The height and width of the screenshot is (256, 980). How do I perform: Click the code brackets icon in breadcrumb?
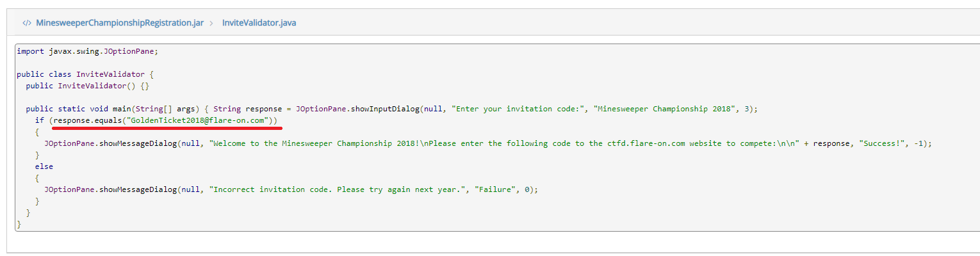27,22
